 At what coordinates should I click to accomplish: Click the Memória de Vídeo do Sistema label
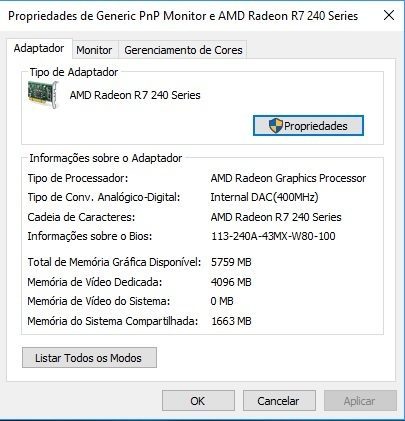click(99, 301)
